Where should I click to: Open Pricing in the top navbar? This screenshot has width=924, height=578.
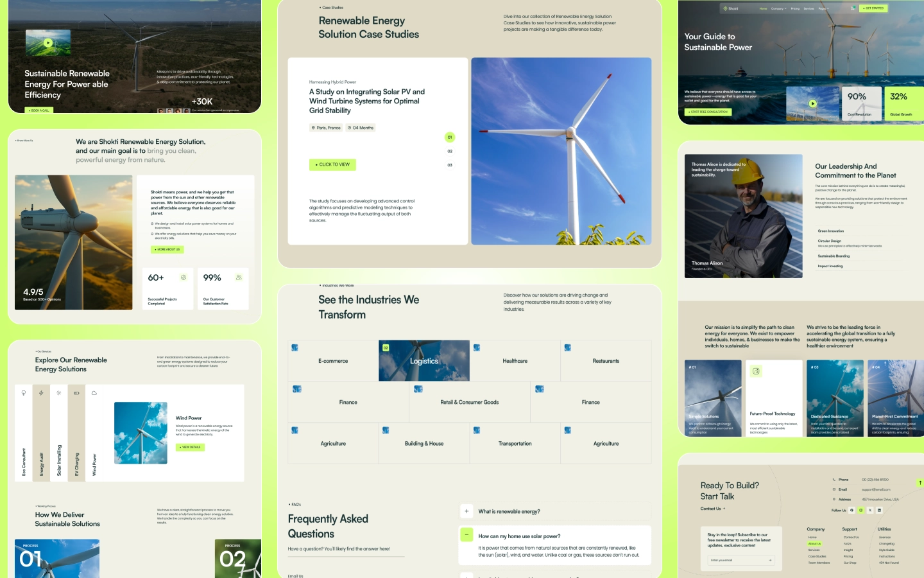tap(795, 8)
